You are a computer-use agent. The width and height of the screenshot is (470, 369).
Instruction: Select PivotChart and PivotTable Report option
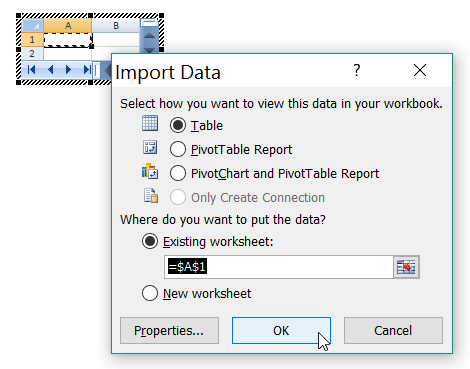pyautogui.click(x=178, y=173)
